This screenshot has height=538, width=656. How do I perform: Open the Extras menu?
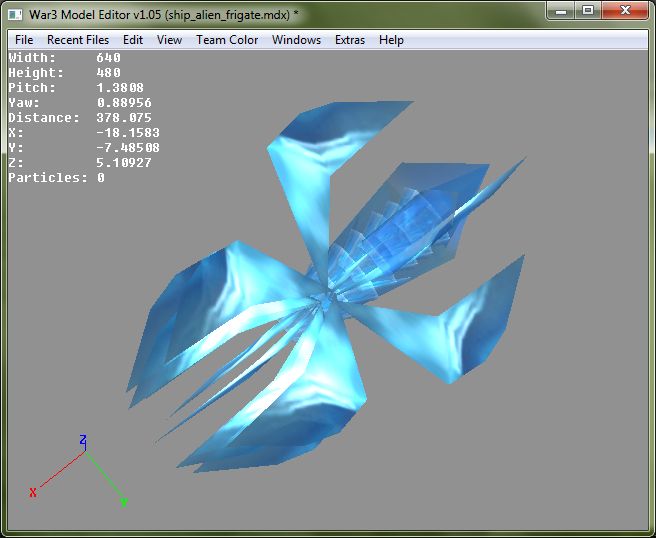click(350, 40)
